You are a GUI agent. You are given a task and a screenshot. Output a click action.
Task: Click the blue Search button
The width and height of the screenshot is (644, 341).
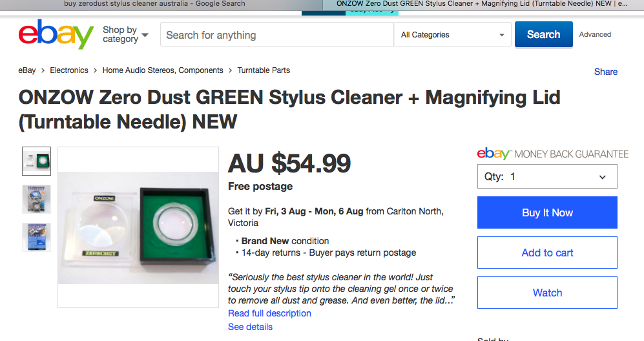544,34
